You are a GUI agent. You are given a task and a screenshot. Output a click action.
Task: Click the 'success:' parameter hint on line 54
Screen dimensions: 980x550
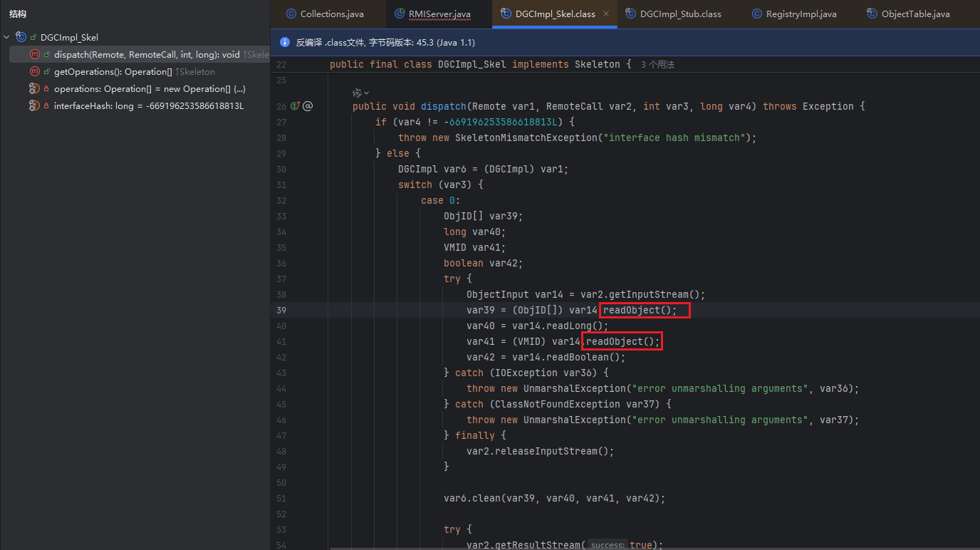click(x=608, y=545)
